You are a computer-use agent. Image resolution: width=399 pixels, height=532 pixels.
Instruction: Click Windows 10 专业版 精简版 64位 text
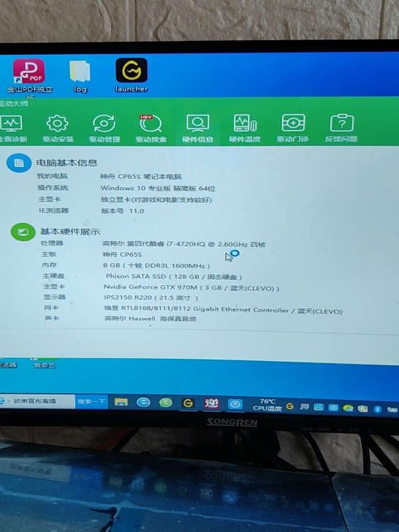point(158,189)
